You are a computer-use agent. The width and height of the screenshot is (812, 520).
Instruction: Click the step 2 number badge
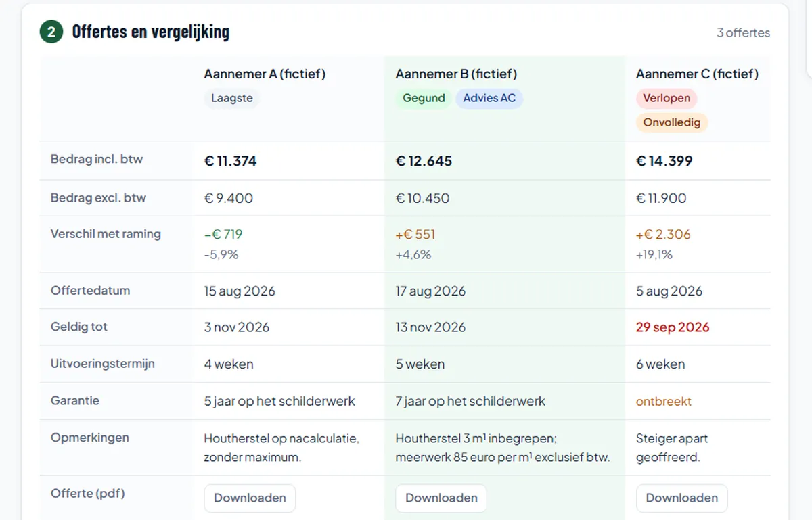(51, 32)
